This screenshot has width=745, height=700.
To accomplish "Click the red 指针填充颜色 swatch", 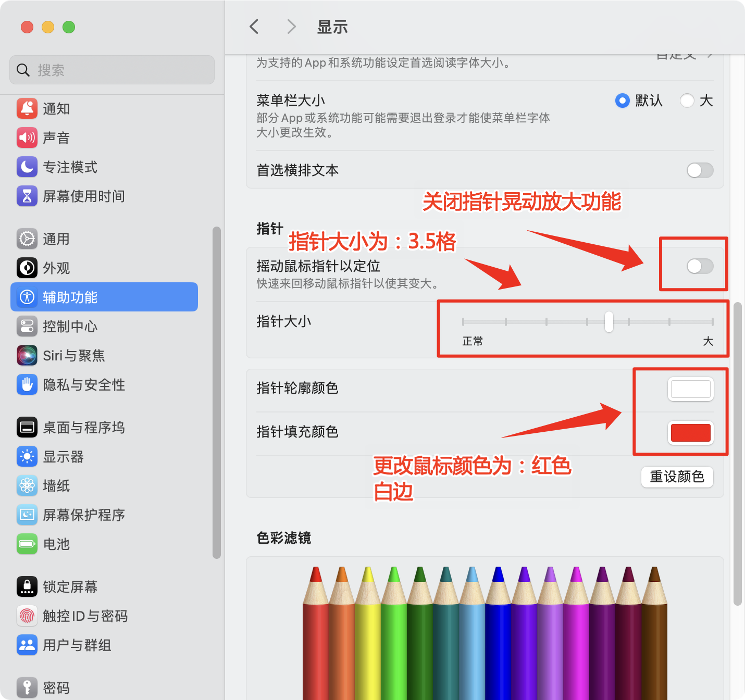I will click(x=691, y=433).
